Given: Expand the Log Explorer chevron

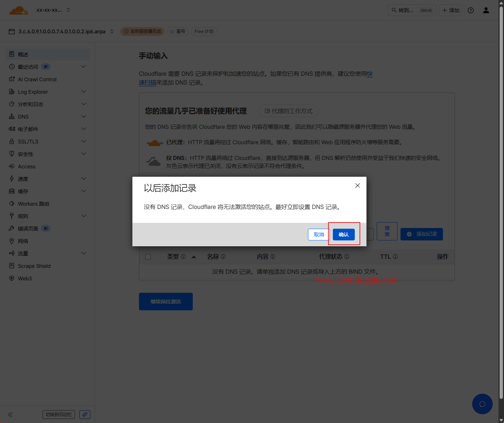Looking at the screenshot, I should [x=83, y=91].
